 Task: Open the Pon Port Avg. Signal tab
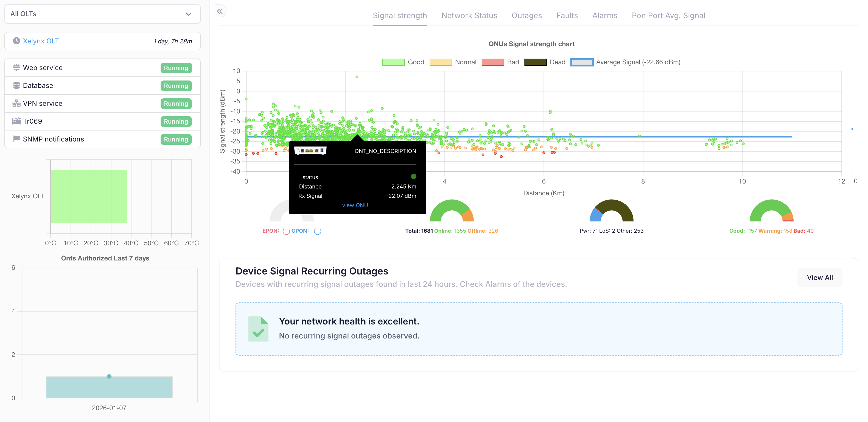point(668,15)
